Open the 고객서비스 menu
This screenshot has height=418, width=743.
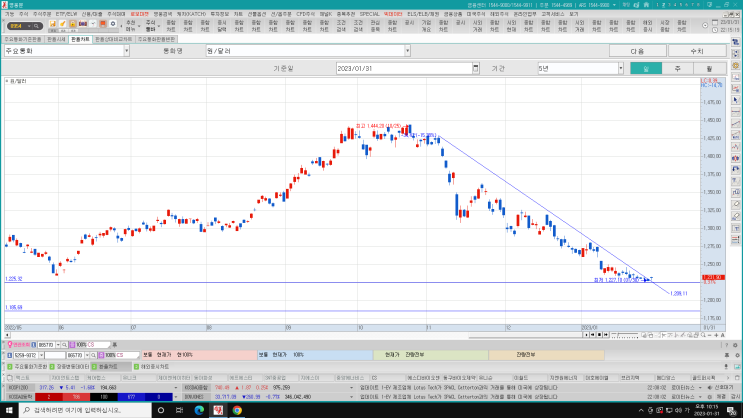553,14
